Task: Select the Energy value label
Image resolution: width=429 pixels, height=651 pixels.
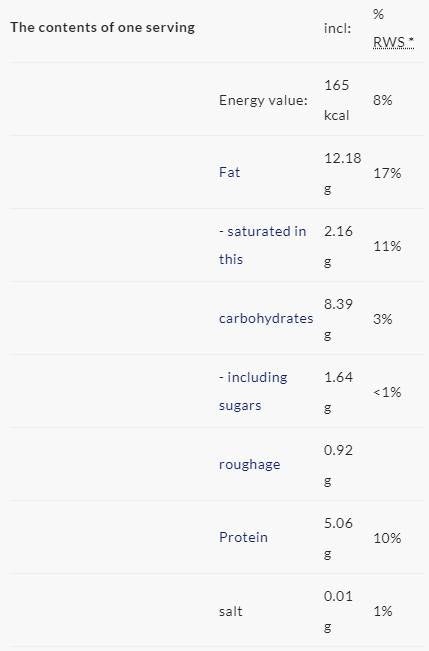Action: [x=263, y=100]
